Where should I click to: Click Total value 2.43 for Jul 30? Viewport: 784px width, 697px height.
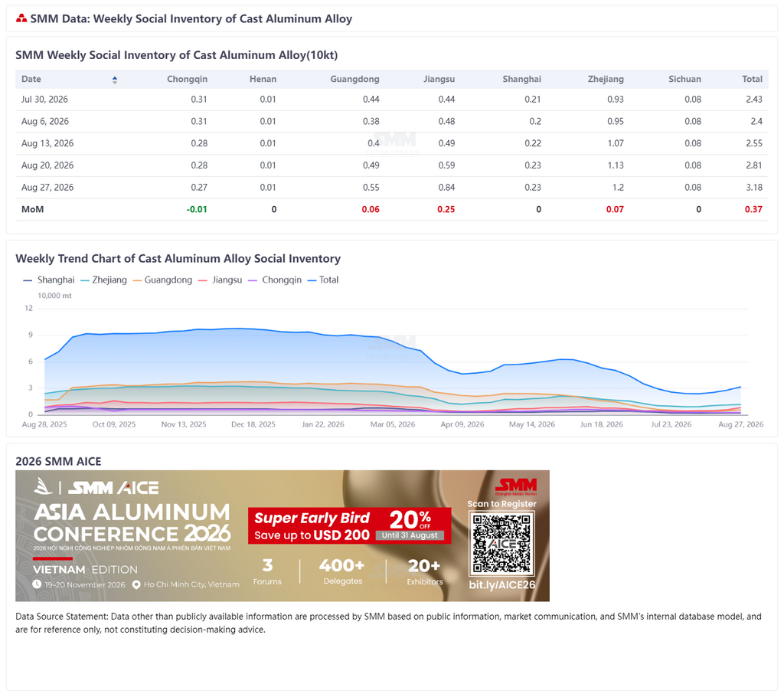click(x=754, y=99)
